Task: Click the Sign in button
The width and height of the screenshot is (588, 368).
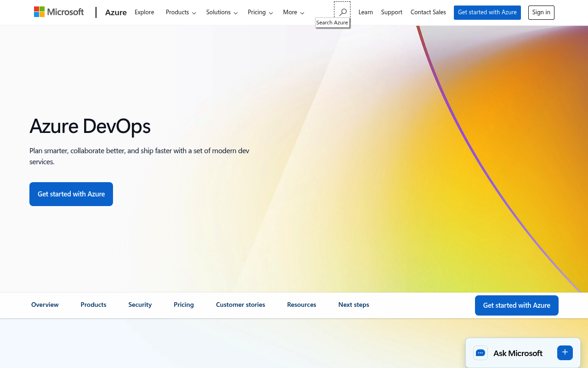Action: tap(541, 12)
